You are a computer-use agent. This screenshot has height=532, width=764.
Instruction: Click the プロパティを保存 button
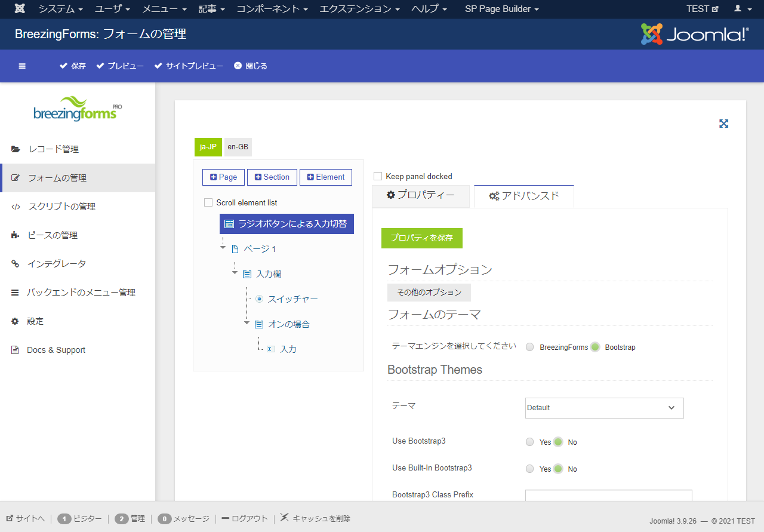421,238
